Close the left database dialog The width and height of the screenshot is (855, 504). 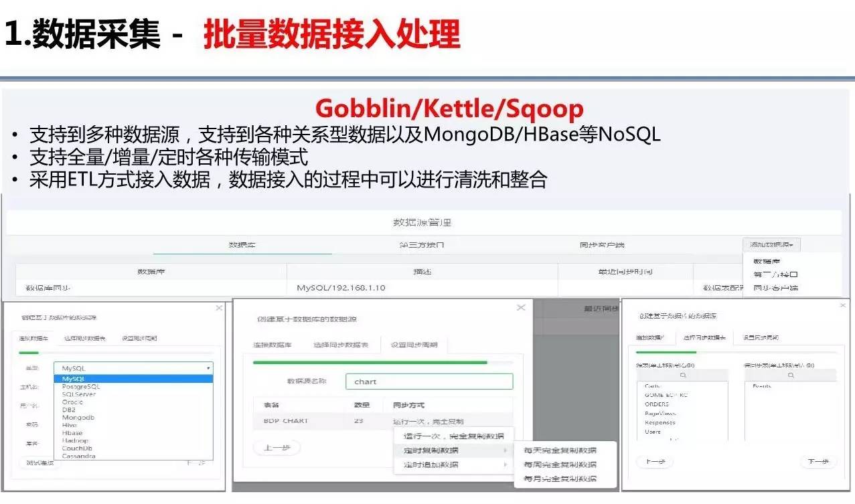point(218,308)
